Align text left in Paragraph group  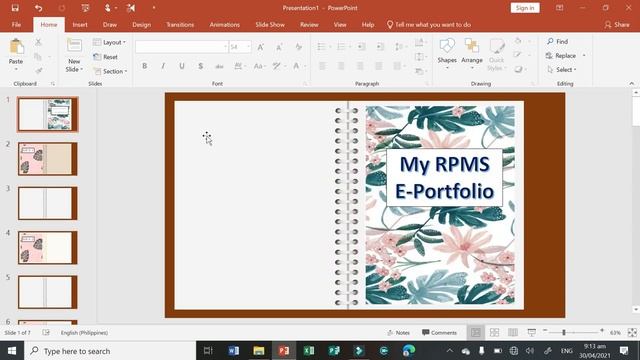[x=322, y=66]
